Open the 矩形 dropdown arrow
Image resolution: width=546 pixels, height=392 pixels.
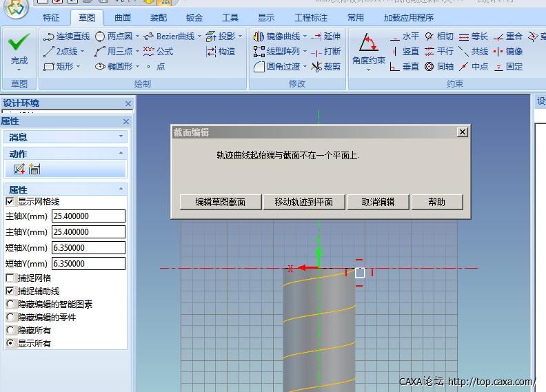point(78,66)
